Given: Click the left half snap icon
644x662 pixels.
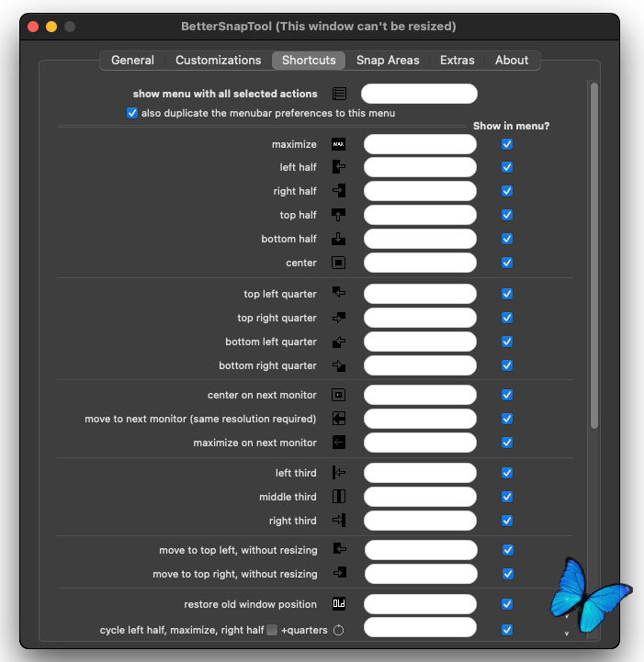Looking at the screenshot, I should click(339, 167).
